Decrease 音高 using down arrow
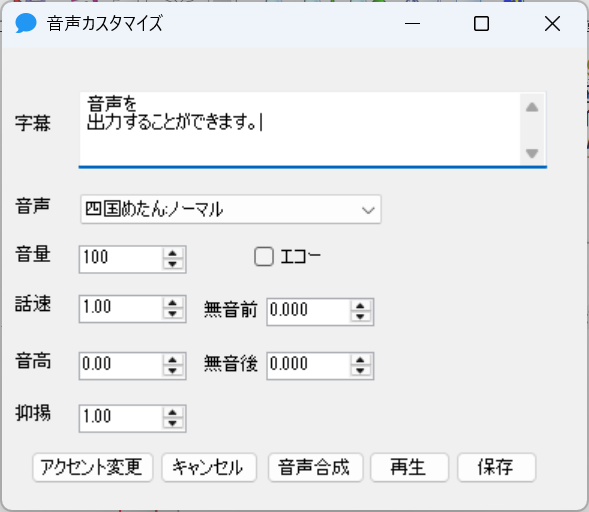 [173, 371]
